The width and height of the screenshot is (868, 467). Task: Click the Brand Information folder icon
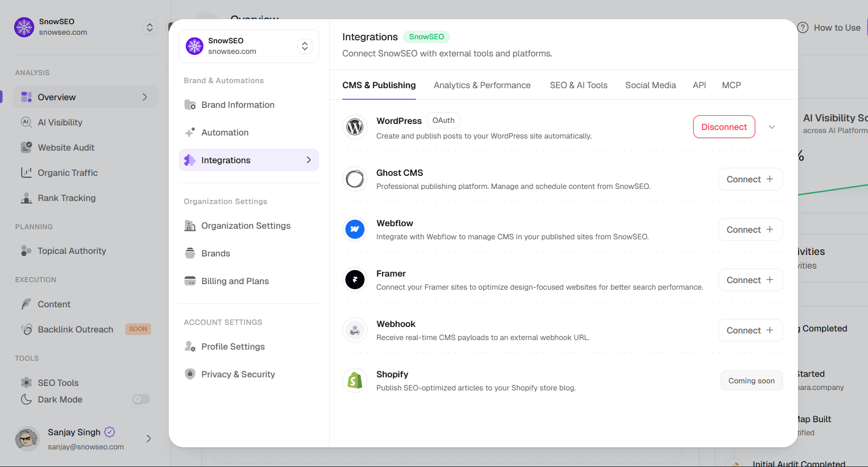(x=190, y=105)
